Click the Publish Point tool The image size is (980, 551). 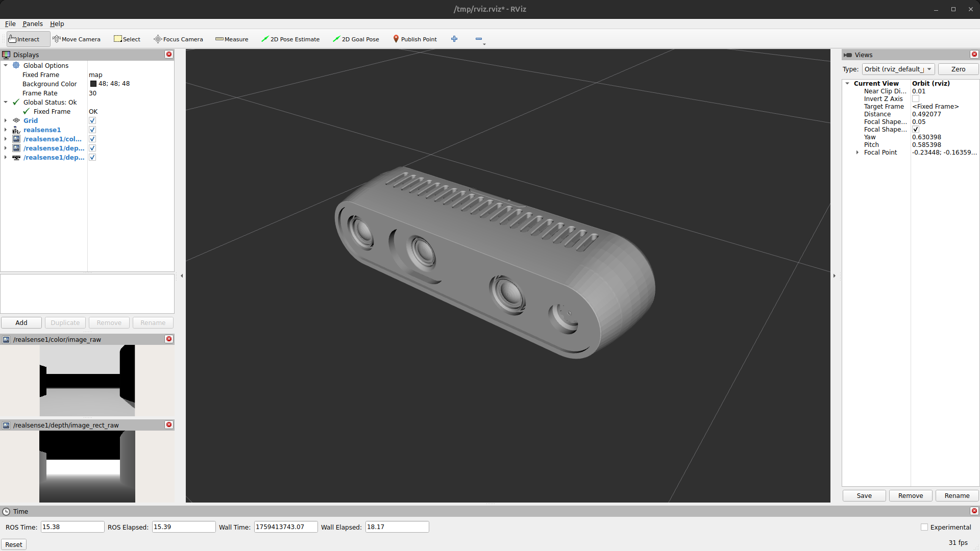pyautogui.click(x=414, y=39)
